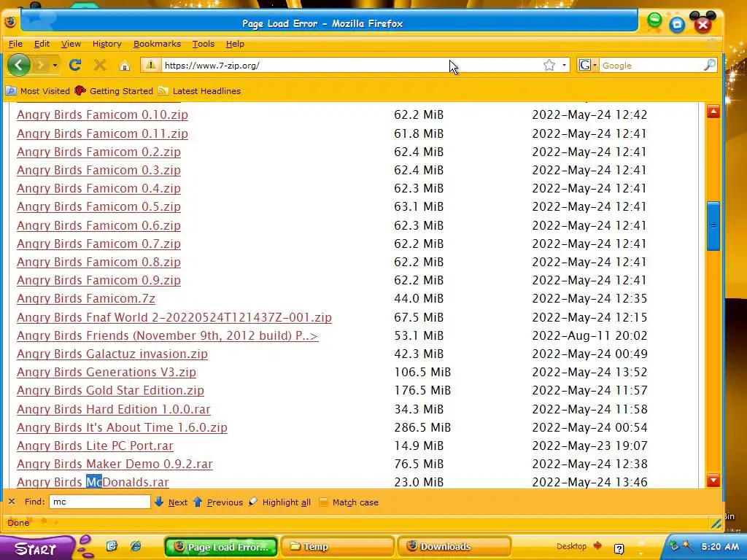
Task: Click the Desktop toolbar label on taskbar
Action: [x=572, y=546]
